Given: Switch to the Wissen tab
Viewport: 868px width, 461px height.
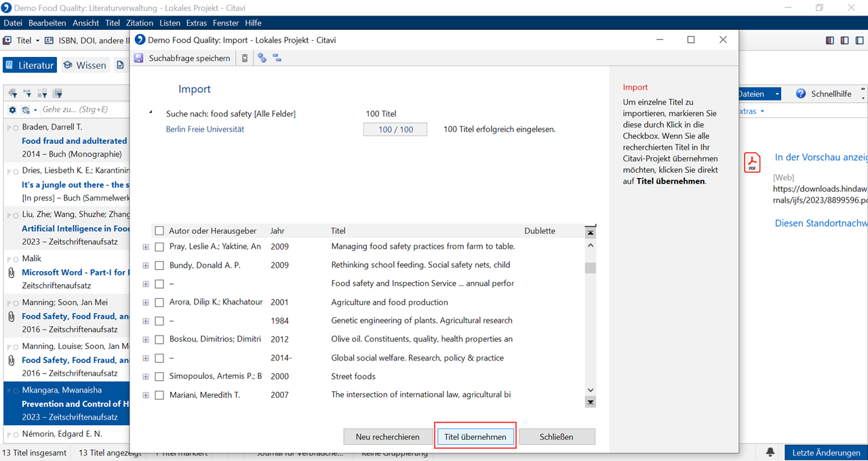Looking at the screenshot, I should (85, 65).
